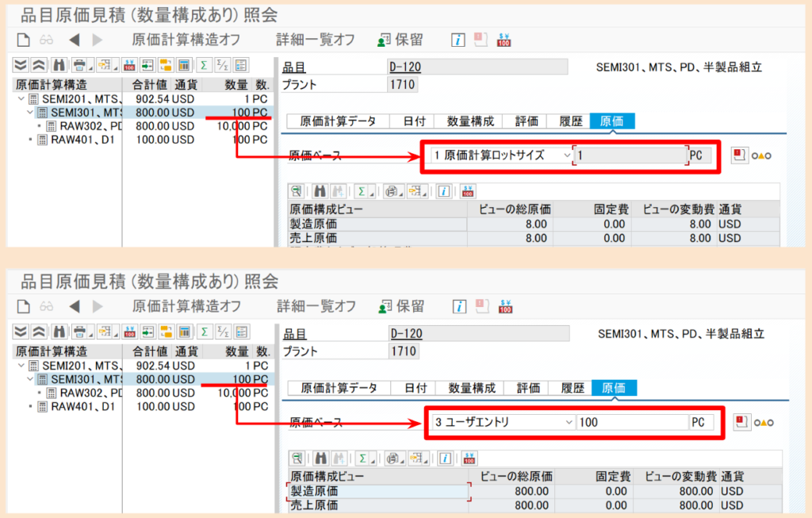Click the sum Σ icon in upper tree toolbar
The width and height of the screenshot is (812, 518).
204,65
